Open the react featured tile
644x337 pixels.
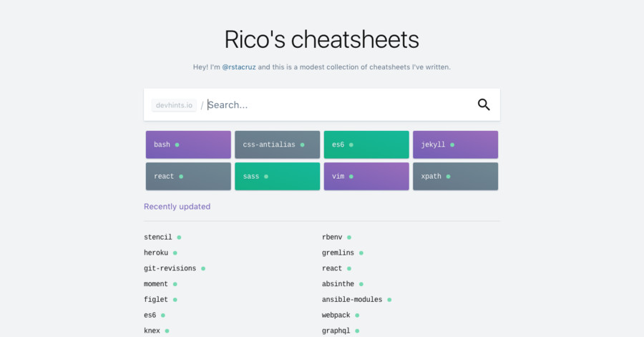click(188, 176)
